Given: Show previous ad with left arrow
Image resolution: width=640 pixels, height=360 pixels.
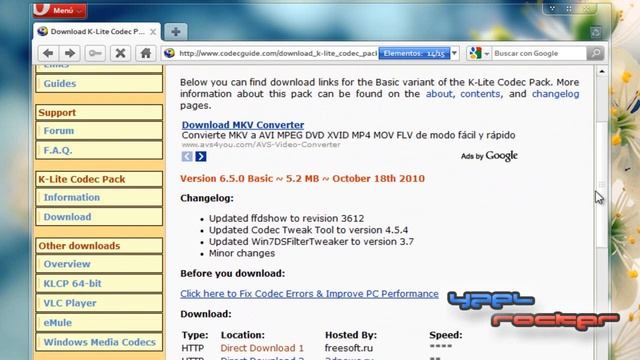Looking at the screenshot, I should (x=187, y=156).
